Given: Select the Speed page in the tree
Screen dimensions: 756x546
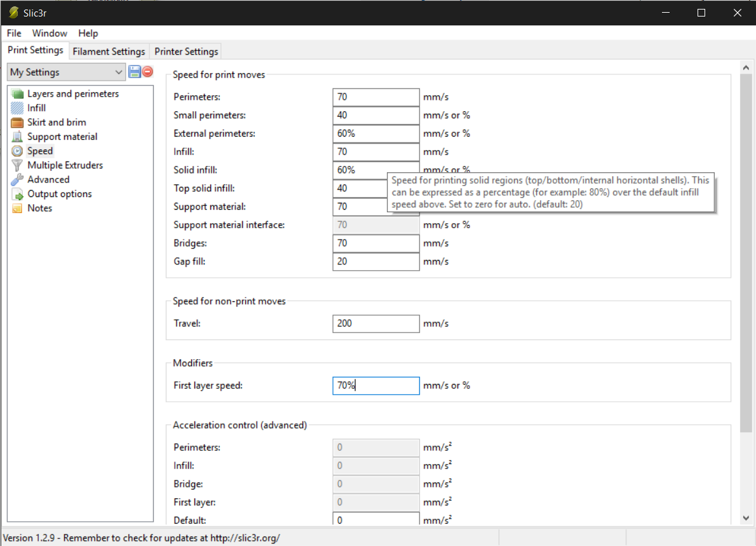Looking at the screenshot, I should click(40, 151).
